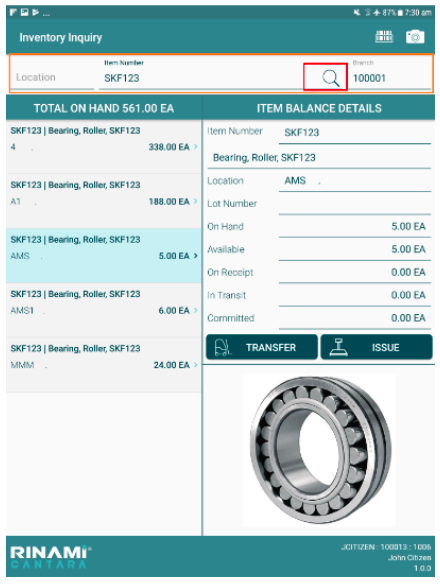Screen dimensions: 440x585
Task: Select location code AMS1 in list
Action: pos(22,310)
